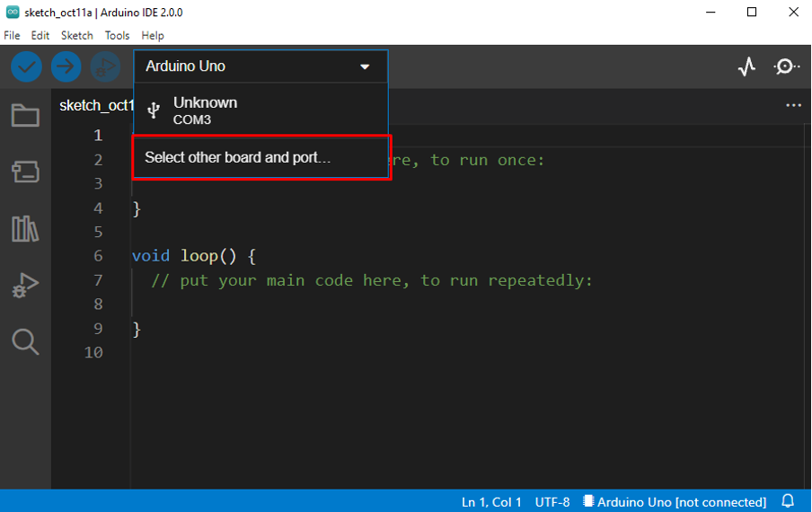Click Ln 1, Col 1 in status bar
The height and width of the screenshot is (512, 812).
click(x=491, y=501)
